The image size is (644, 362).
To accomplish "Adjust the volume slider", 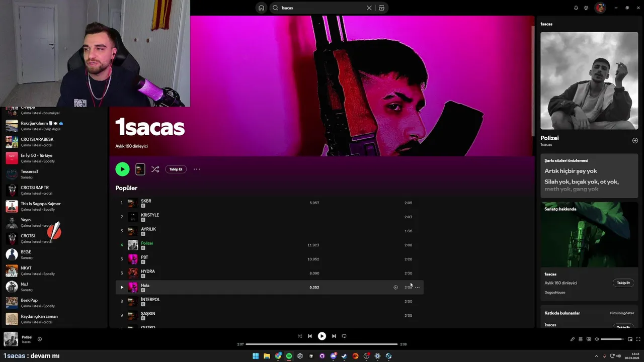I will click(x=612, y=339).
